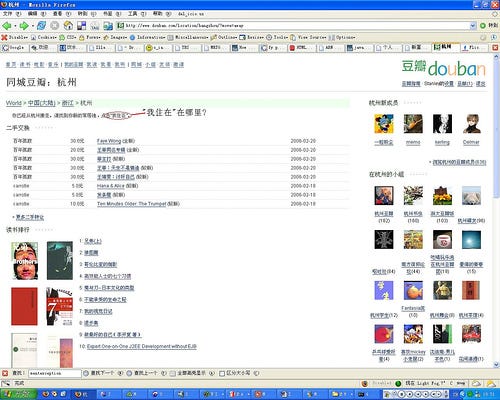Click the green Go button beside address bar
This screenshot has width=500, height=400.
coord(489,26)
